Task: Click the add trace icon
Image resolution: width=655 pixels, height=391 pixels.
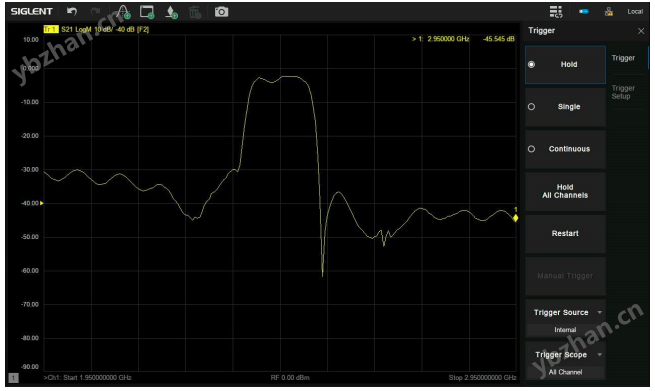Action: click(x=124, y=12)
